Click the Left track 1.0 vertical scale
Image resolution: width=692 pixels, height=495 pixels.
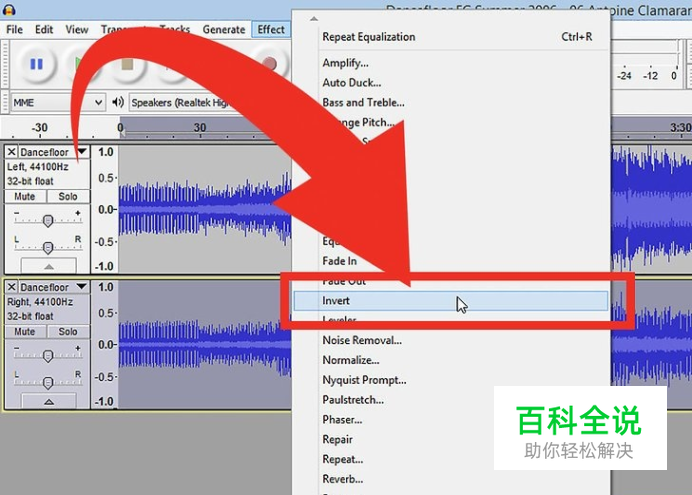105,152
